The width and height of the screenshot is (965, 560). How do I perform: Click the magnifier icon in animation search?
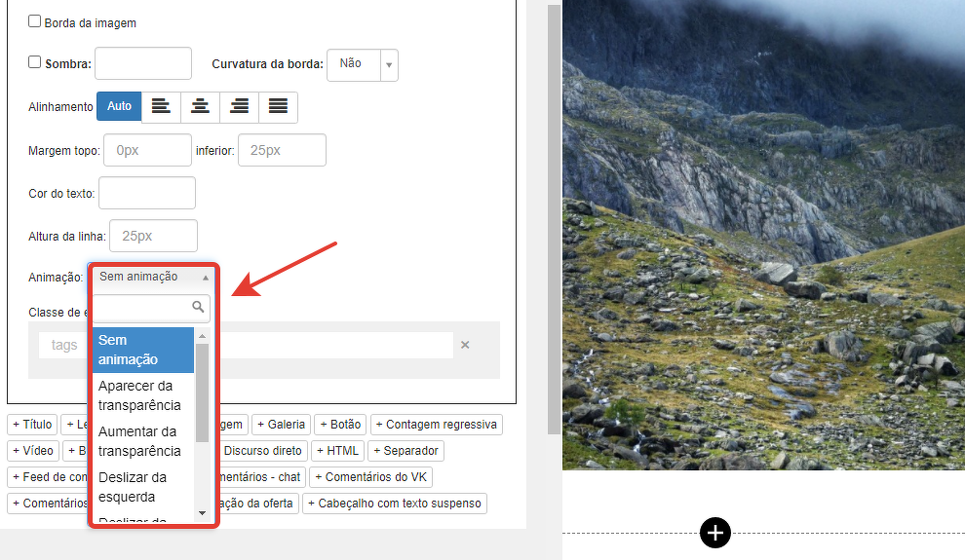pyautogui.click(x=199, y=308)
